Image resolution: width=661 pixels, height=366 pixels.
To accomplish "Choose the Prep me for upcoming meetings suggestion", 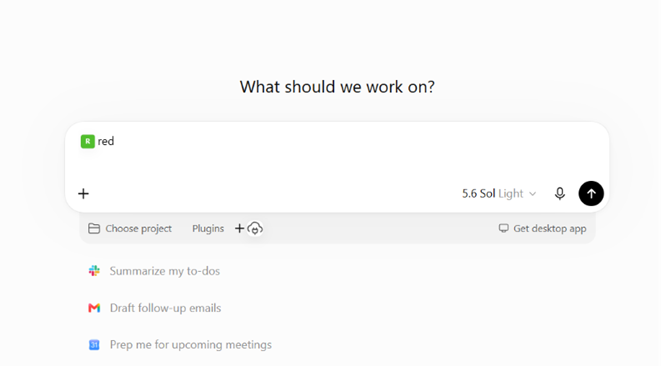I will click(191, 344).
